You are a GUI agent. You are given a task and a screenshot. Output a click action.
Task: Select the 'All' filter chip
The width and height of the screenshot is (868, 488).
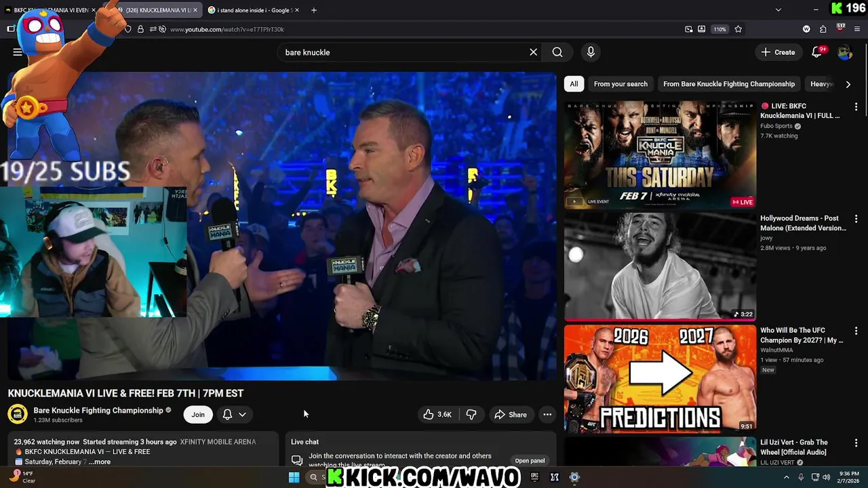pos(574,84)
